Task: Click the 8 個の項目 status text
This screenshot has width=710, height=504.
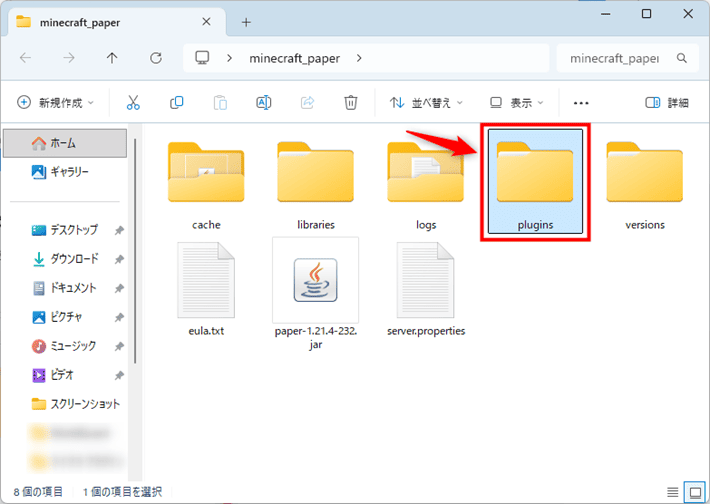Action: pos(38,492)
